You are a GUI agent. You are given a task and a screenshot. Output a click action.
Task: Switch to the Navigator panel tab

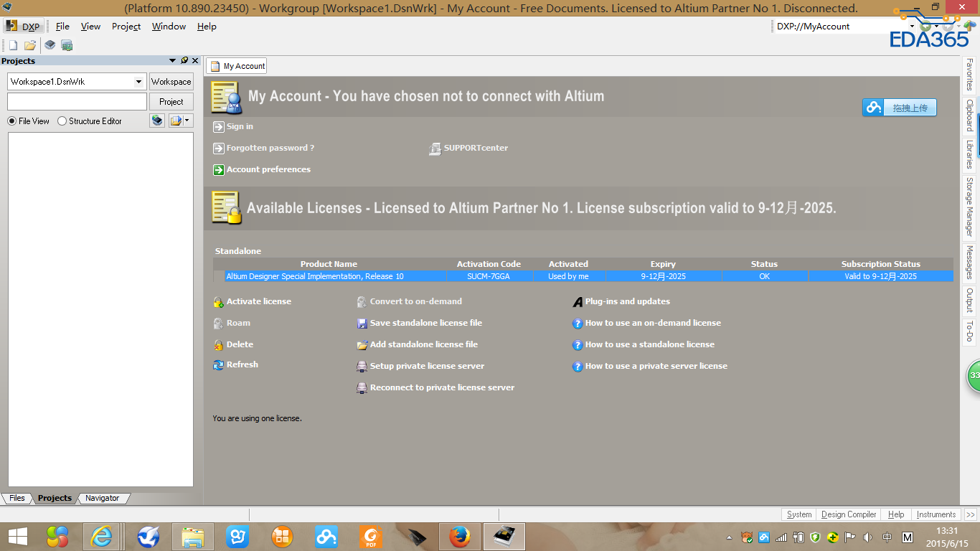[103, 498]
